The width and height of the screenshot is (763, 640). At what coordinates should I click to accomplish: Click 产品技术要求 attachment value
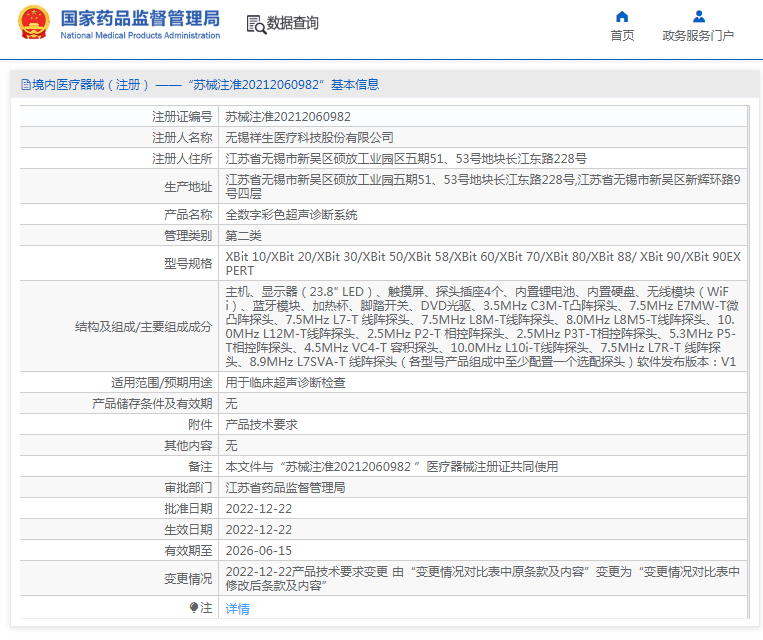tap(261, 425)
